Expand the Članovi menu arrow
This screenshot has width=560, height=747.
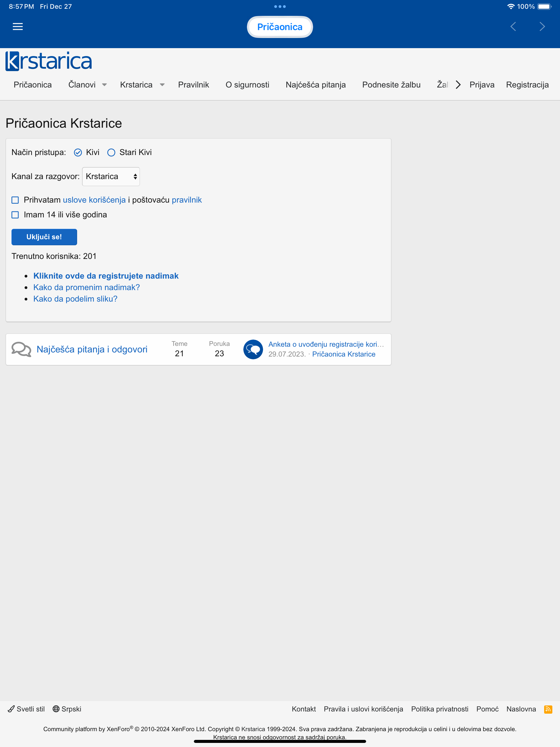coord(104,85)
